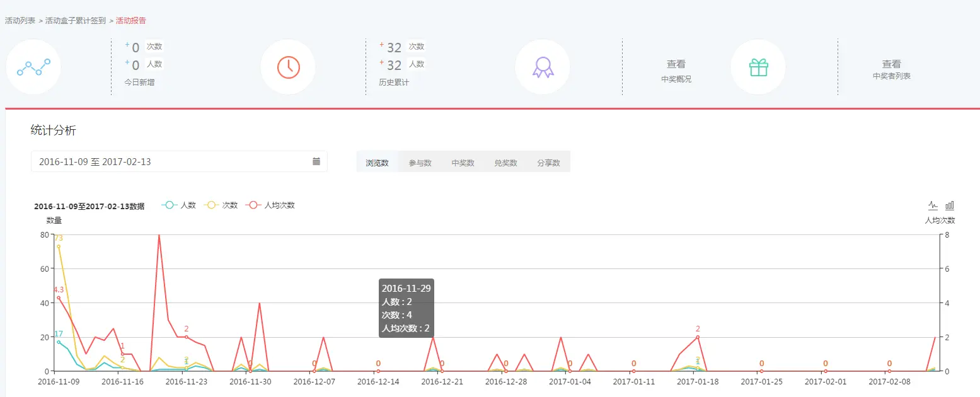Image resolution: width=980 pixels, height=397 pixels.
Task: Switch to the 参与数 tab
Action: click(420, 161)
